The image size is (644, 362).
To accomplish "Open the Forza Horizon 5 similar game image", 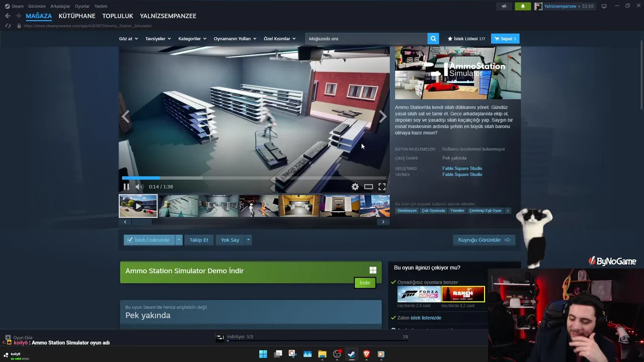I will click(x=419, y=294).
